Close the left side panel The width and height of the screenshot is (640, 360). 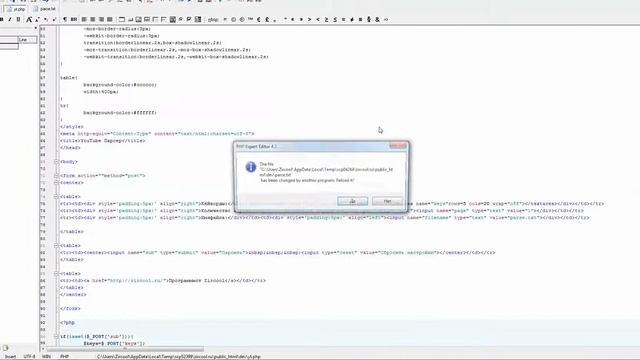tap(36, 28)
